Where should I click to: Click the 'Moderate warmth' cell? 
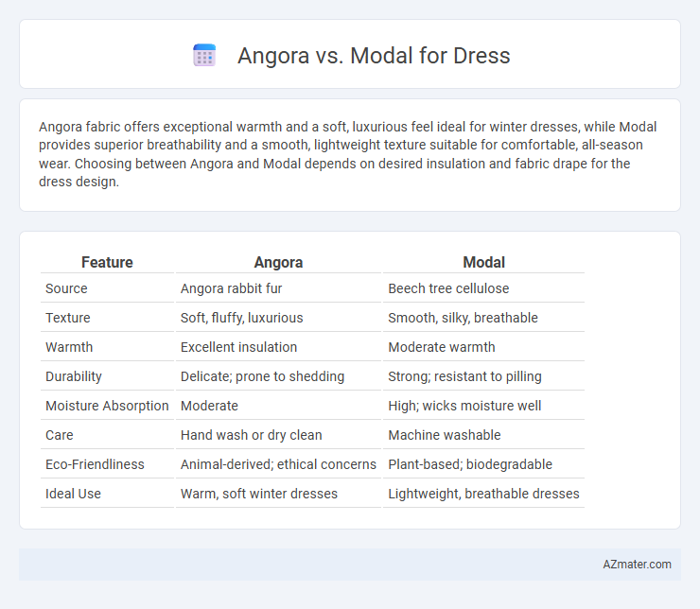(x=442, y=347)
